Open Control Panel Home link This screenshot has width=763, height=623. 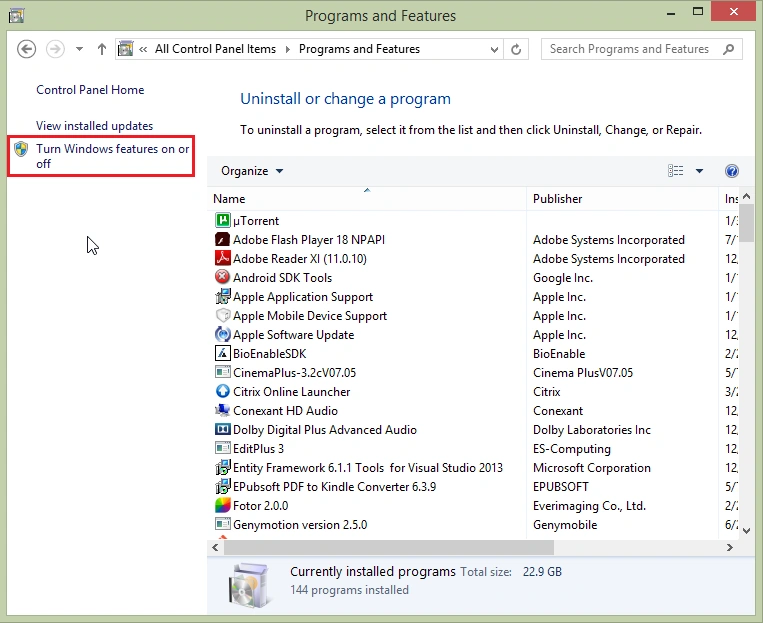90,90
